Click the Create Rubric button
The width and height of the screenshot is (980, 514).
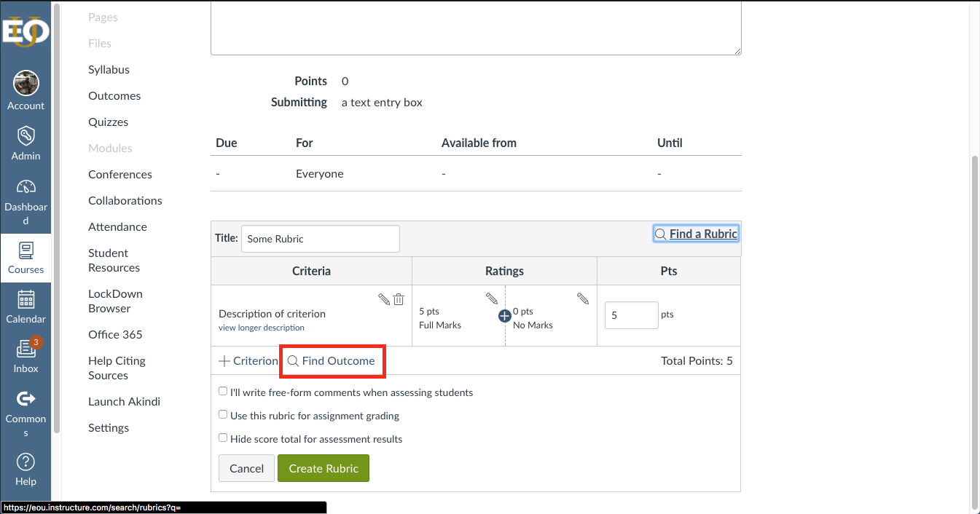[x=323, y=468]
